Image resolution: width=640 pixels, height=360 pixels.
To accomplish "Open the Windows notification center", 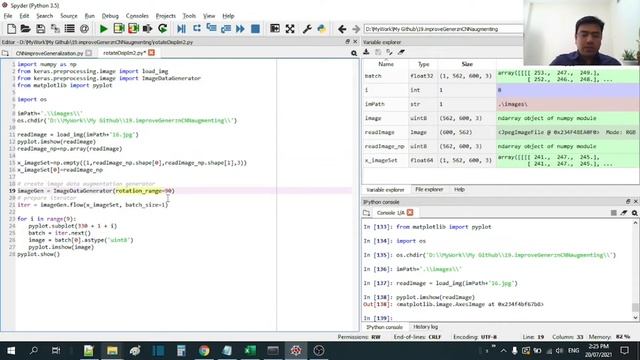I will pos(624,351).
